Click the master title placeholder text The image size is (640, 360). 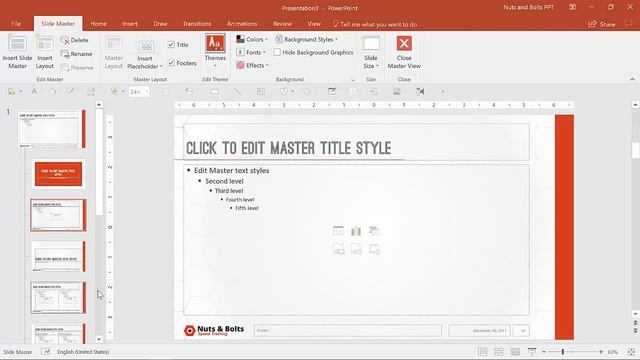pos(288,148)
